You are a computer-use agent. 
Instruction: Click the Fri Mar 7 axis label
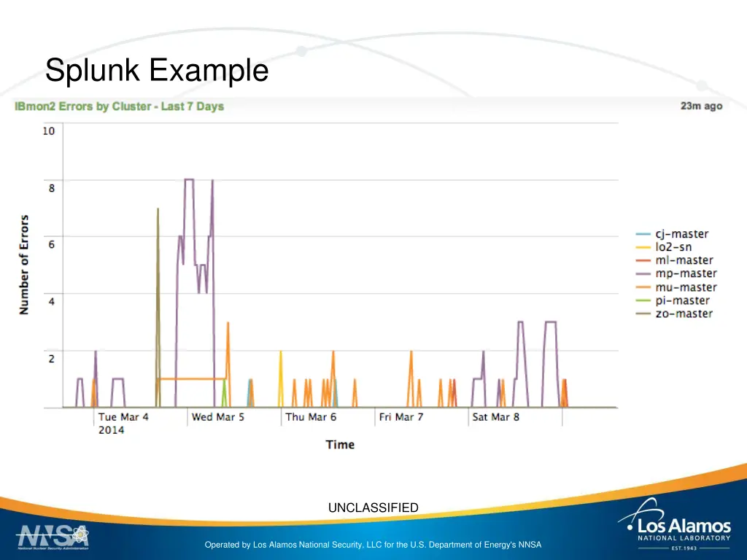(x=401, y=417)
